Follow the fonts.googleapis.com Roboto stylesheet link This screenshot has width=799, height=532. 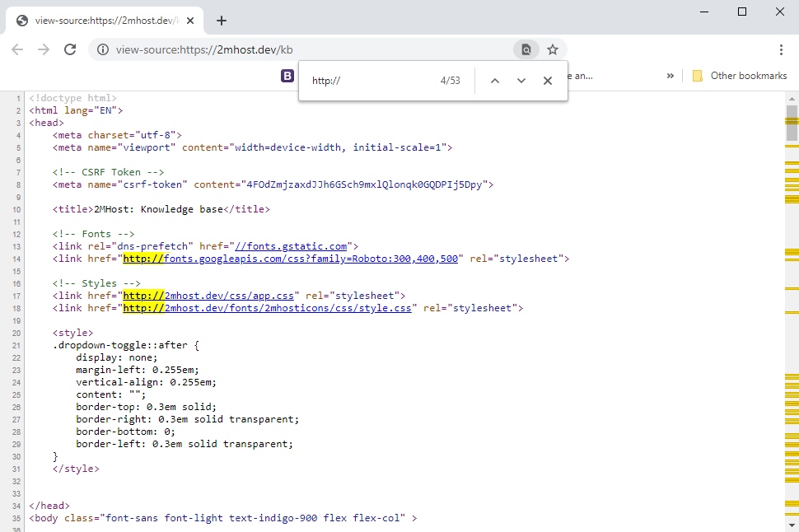pyautogui.click(x=313, y=259)
